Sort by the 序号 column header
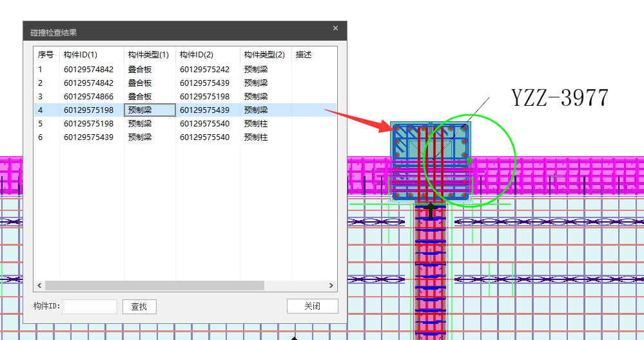The image size is (644, 340). point(45,55)
